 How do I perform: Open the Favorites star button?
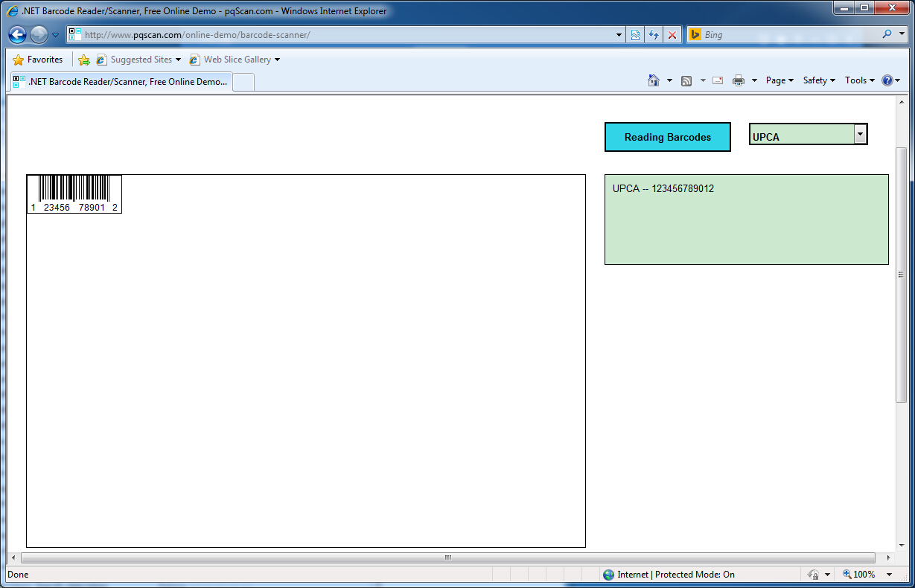coord(38,60)
